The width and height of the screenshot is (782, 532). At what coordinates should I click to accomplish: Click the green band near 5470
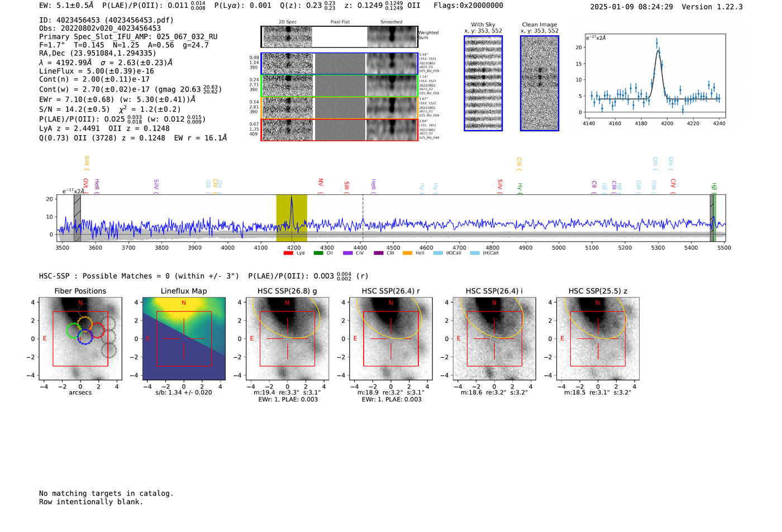[714, 218]
